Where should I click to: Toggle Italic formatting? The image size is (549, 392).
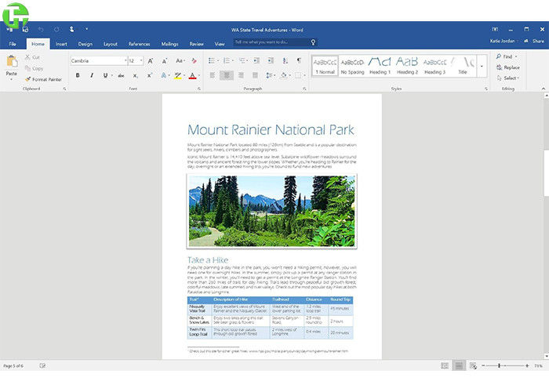tap(91, 75)
